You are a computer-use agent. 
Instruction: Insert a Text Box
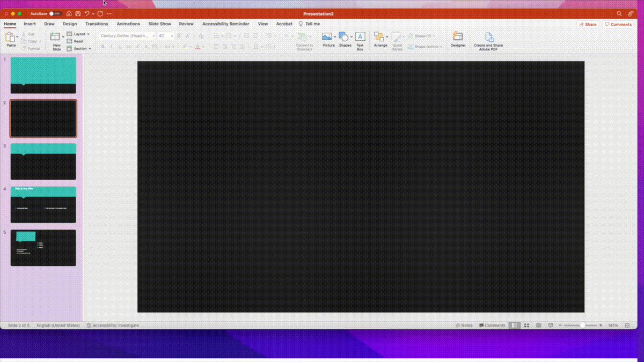(360, 39)
